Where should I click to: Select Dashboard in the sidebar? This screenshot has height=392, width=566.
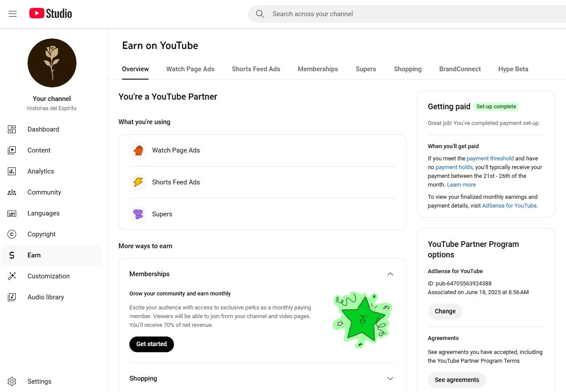pyautogui.click(x=52, y=129)
